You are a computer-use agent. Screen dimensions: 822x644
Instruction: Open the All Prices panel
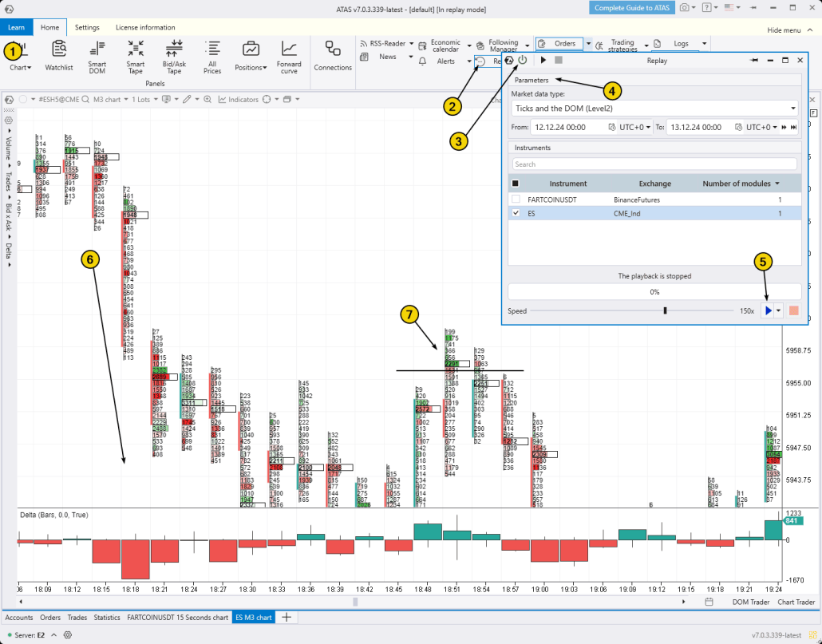[x=212, y=57]
